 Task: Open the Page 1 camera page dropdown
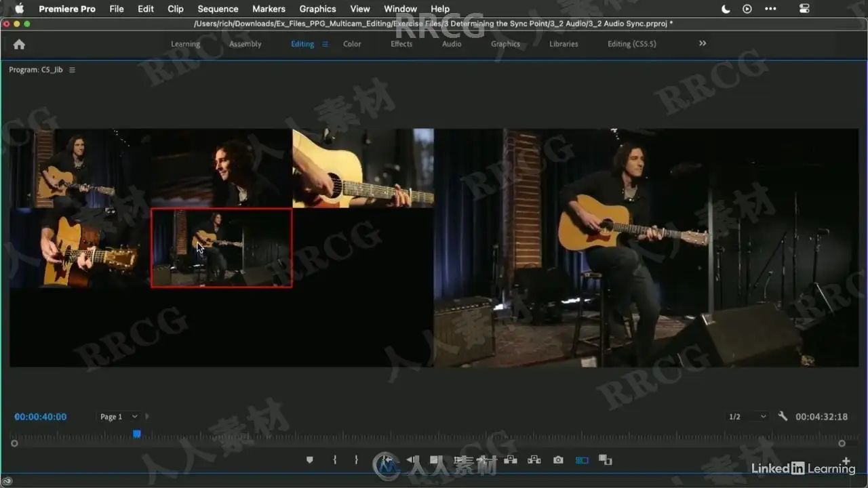119,417
